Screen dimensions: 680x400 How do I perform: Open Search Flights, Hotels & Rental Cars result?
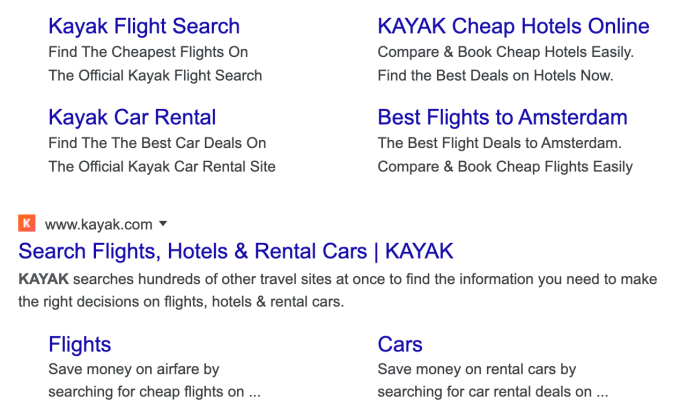(x=236, y=251)
